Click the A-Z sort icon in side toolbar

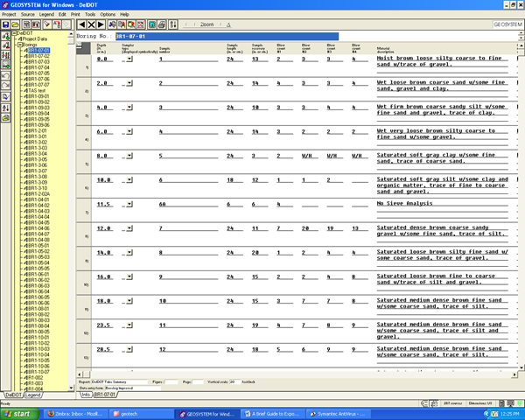coord(6,108)
